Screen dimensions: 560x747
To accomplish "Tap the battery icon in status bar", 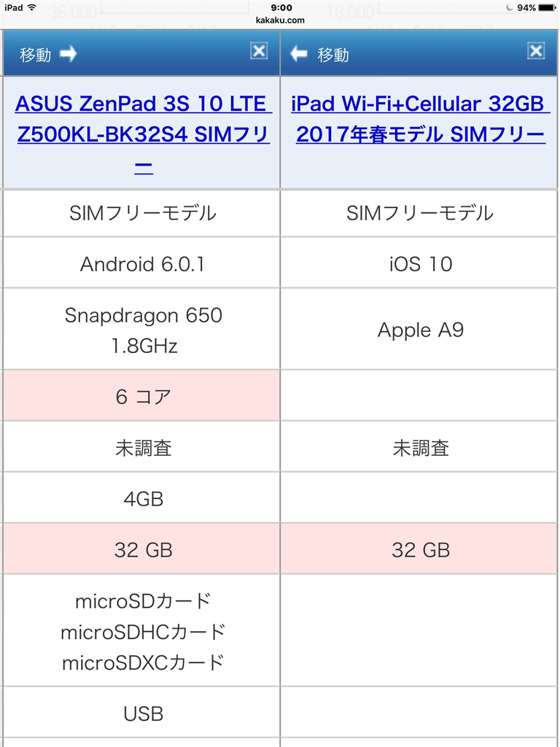I will (x=547, y=7).
